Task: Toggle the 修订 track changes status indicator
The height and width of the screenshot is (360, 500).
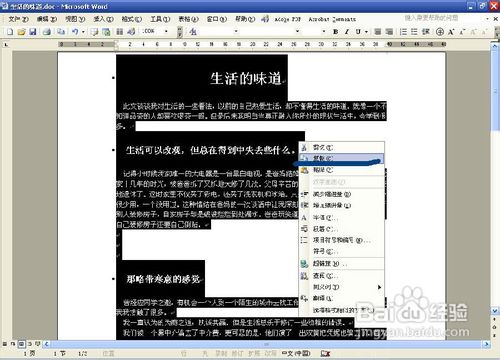Action: tap(237, 353)
